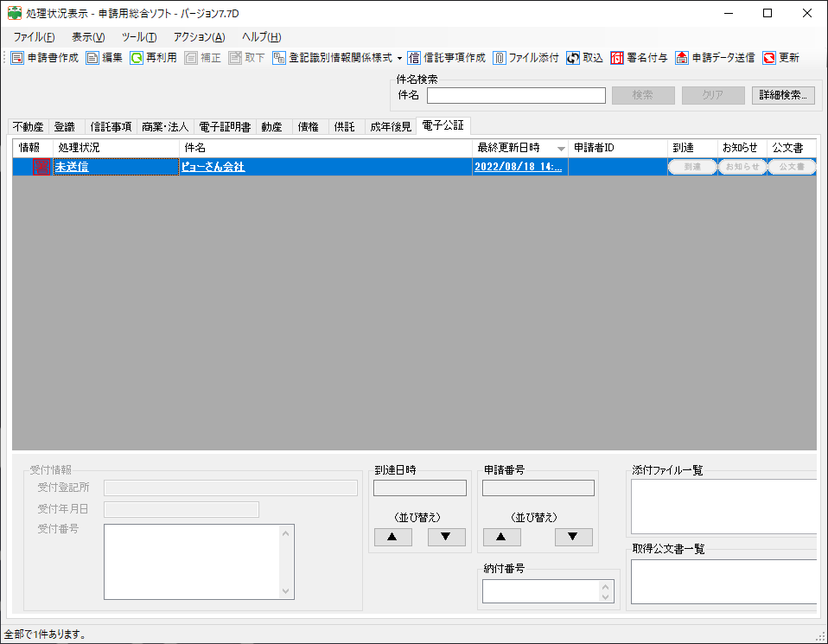Image resolution: width=828 pixels, height=644 pixels.
Task: Click the 取得公文書一覧 list box
Action: pyautogui.click(x=723, y=582)
